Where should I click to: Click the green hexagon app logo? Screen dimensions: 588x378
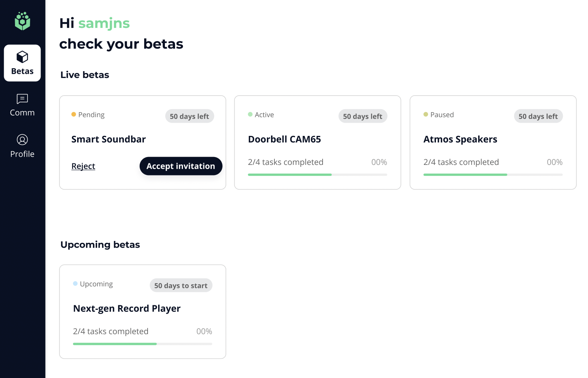pos(22,21)
